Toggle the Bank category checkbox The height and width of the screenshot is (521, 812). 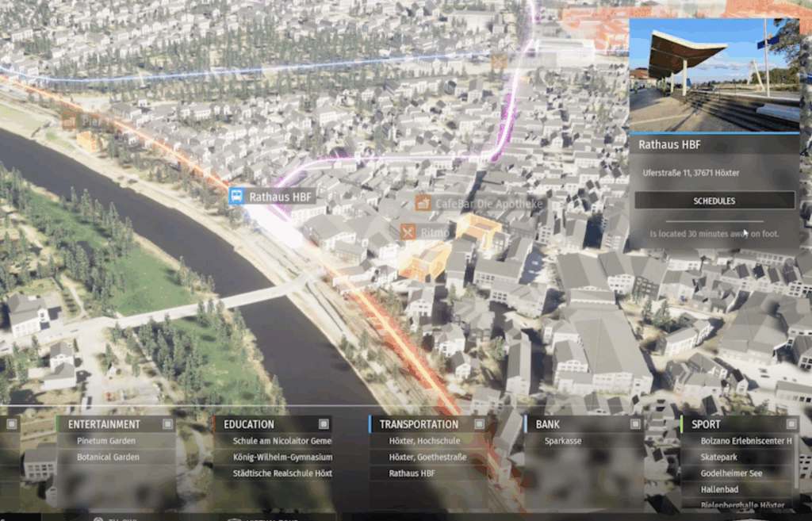pos(635,424)
